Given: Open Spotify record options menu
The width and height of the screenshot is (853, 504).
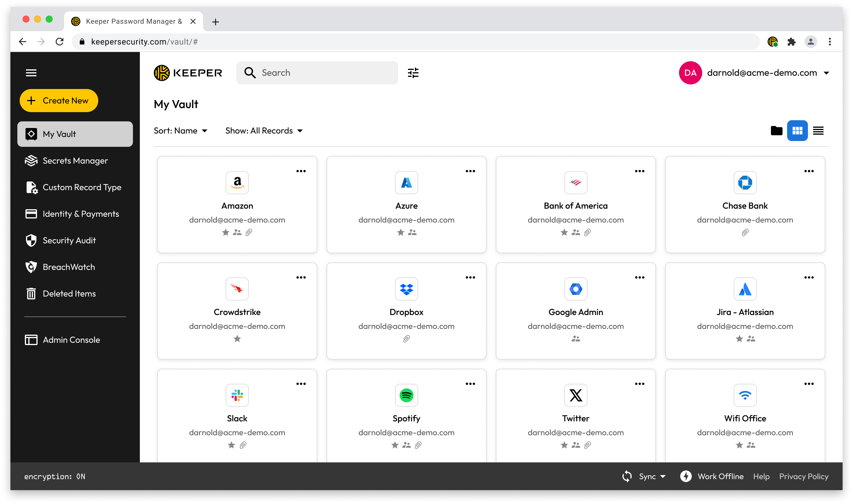Looking at the screenshot, I should [470, 383].
